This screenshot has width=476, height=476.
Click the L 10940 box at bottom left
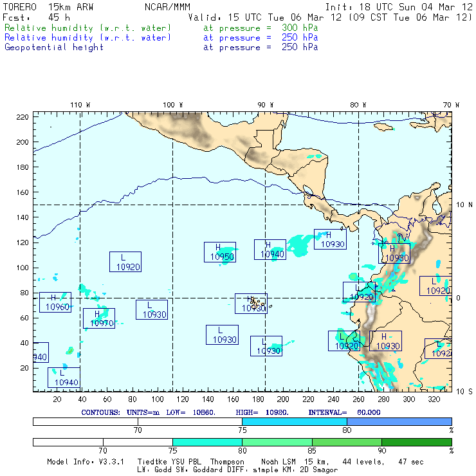pyautogui.click(x=64, y=378)
